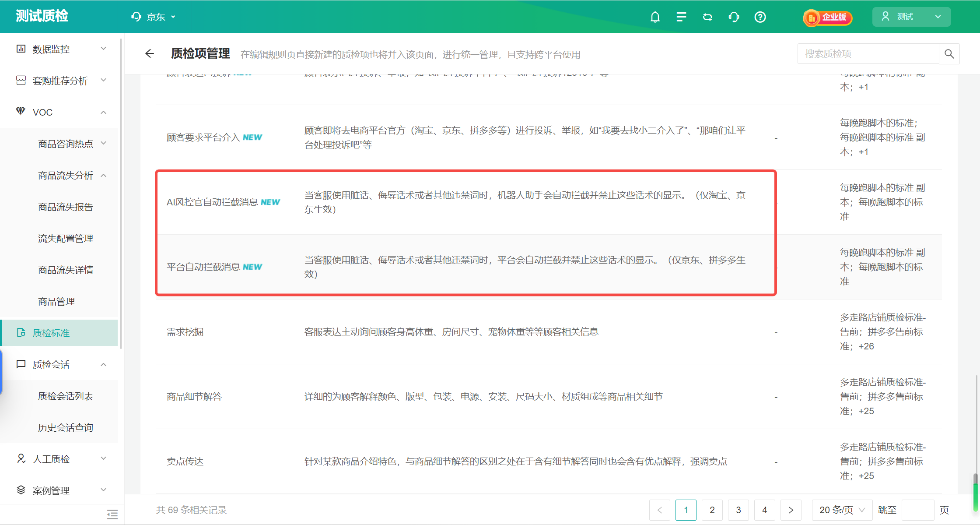
Task: Click 客服表达主动询问顾客身高体重 description text
Action: pyautogui.click(x=451, y=332)
